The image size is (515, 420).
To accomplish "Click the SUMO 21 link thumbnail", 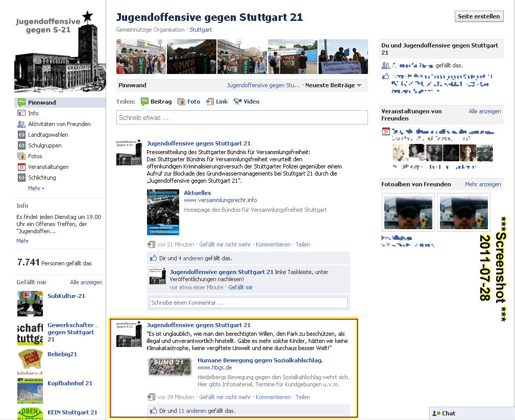I will pyautogui.click(x=170, y=366).
